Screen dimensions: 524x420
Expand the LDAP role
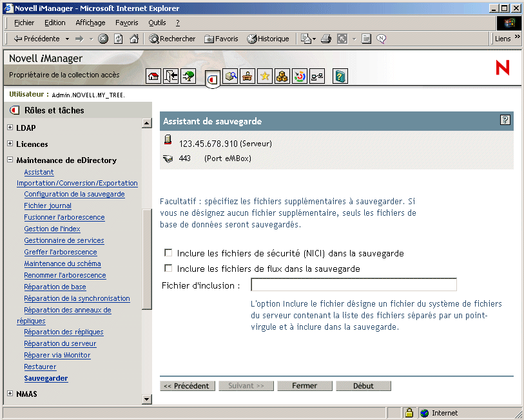tap(10, 128)
